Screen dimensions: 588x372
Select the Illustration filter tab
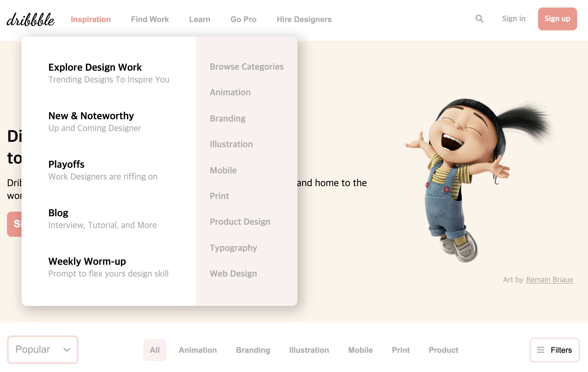(309, 350)
